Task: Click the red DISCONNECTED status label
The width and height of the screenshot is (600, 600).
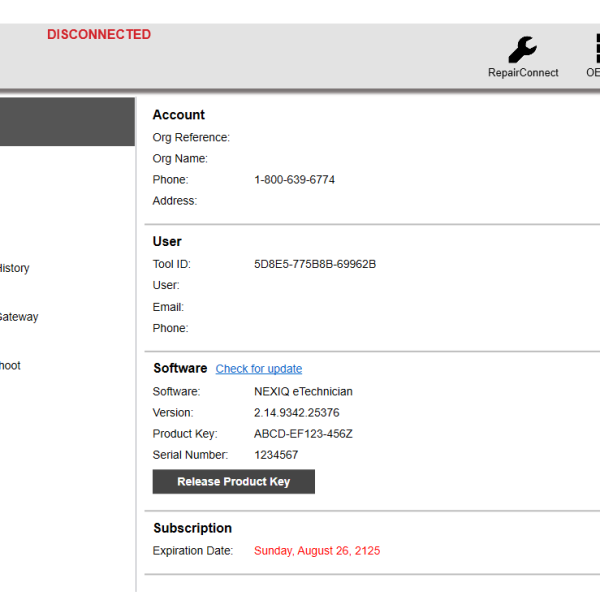Action: (x=99, y=34)
